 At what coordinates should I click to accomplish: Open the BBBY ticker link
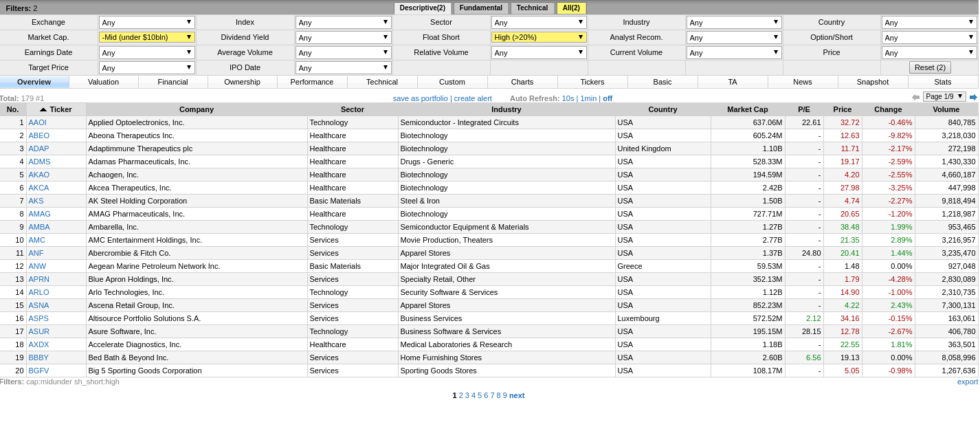click(x=38, y=357)
